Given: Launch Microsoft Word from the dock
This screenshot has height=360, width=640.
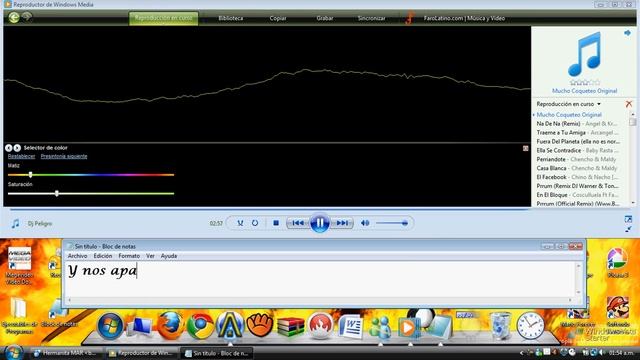Looking at the screenshot, I should pos(351,327).
